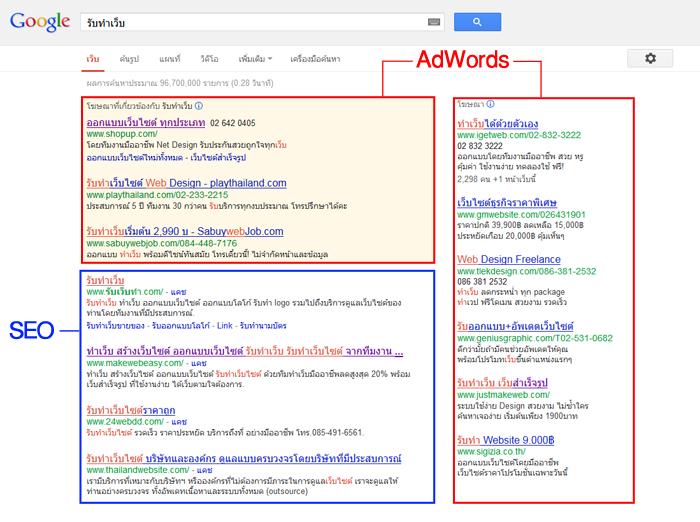Open result รับทำเว็บไซต์ราคาถูก
Screen dimensions: 700x522
coord(131,410)
